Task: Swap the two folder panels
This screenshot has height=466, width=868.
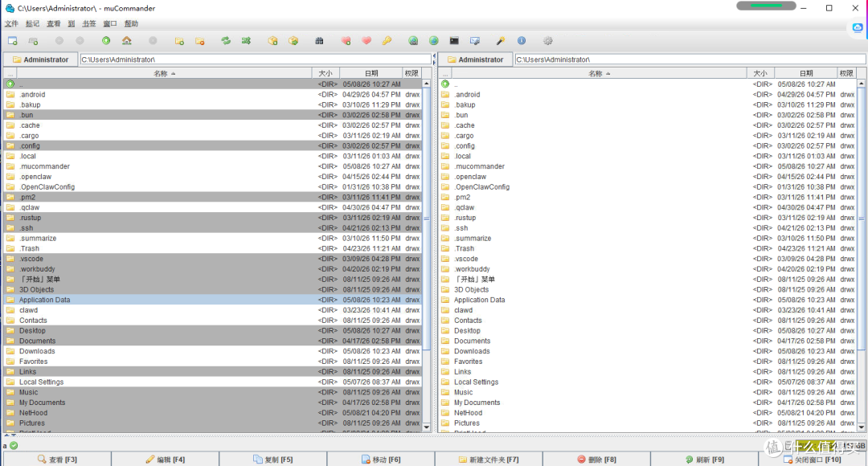Action: tap(226, 41)
